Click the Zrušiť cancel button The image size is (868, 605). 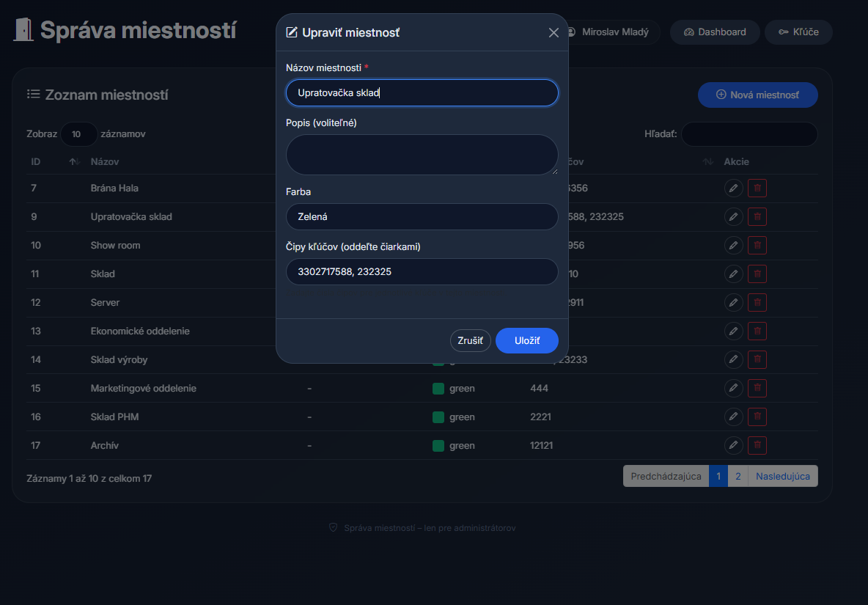(x=470, y=341)
